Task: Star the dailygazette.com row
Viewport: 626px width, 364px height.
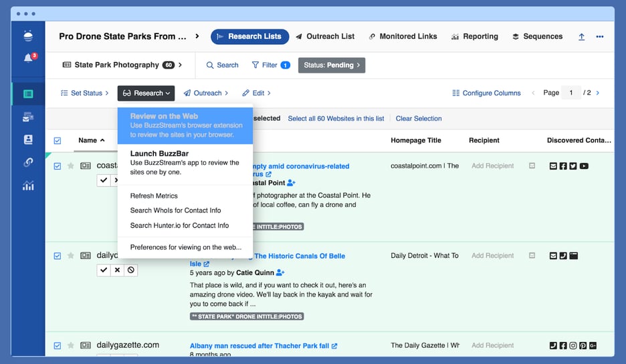Action: click(70, 345)
